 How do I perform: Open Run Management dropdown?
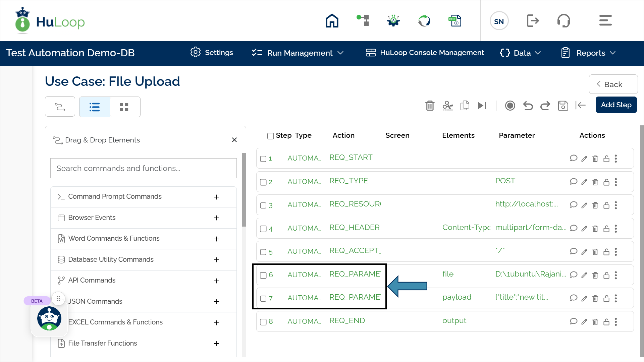click(298, 53)
